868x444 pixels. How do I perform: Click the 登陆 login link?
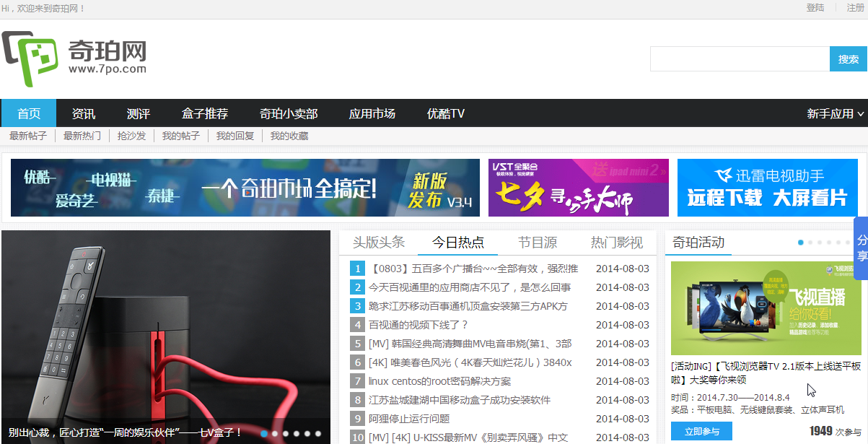815,8
